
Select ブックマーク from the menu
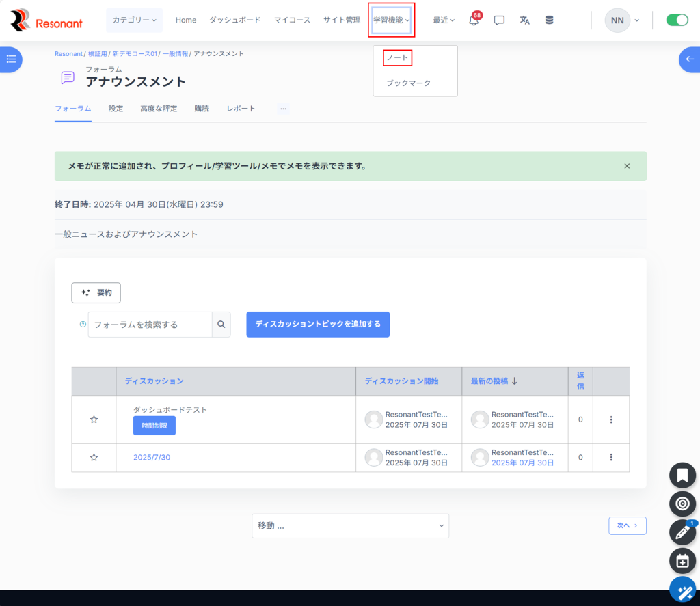click(408, 83)
